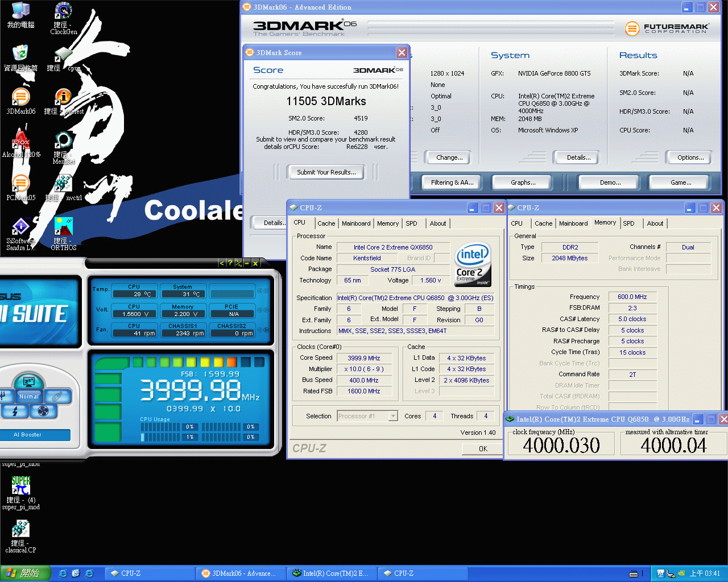Open Memory tab in CPU-Z CPU window
The width and height of the screenshot is (728, 582).
click(x=388, y=223)
